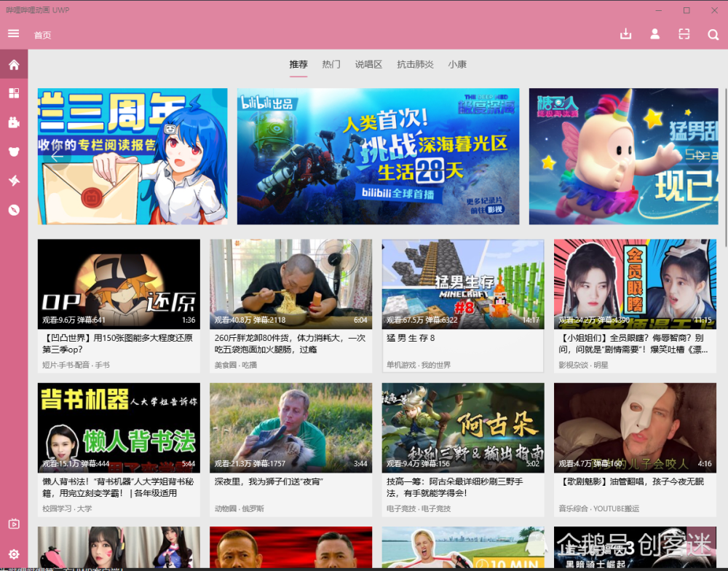Open the pinwheel dynamic icon in sidebar
This screenshot has height=571, width=728.
point(14,181)
